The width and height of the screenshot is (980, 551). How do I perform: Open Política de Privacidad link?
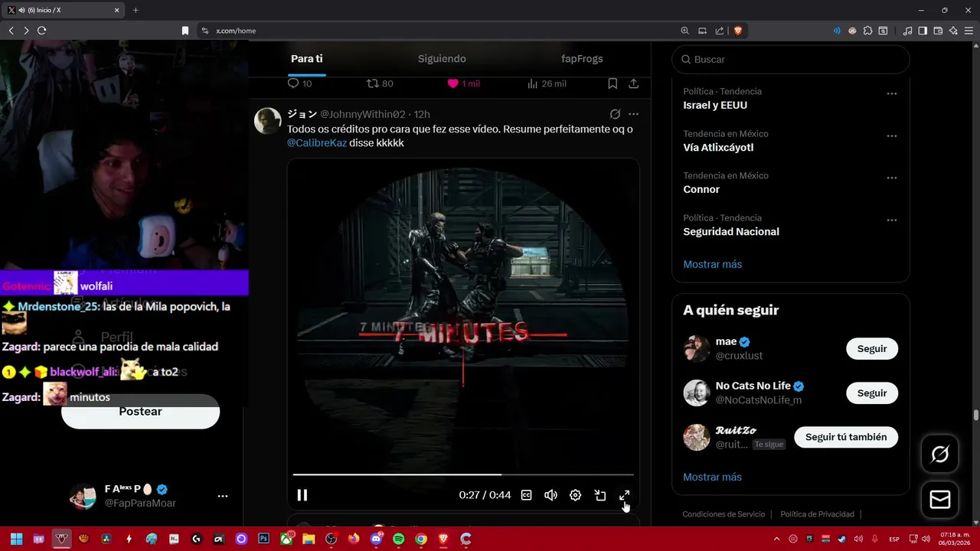[817, 514]
